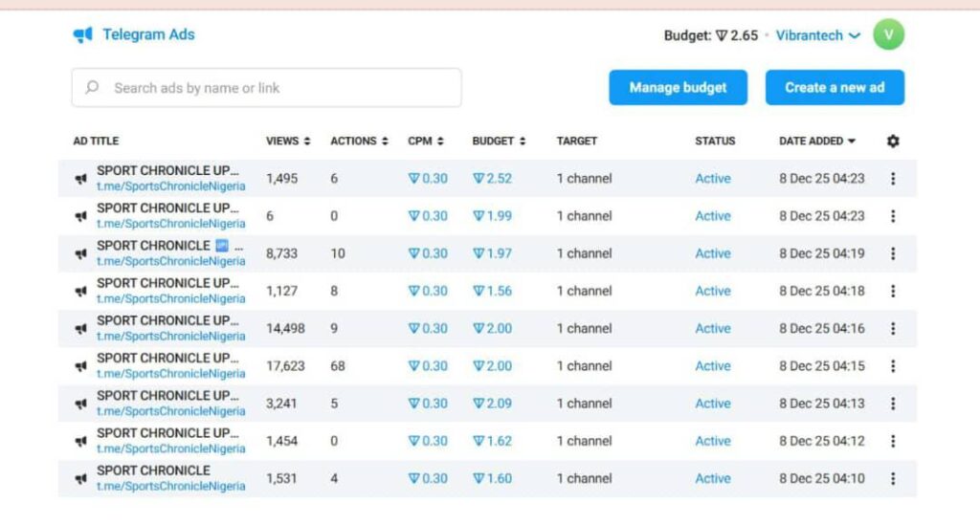Open options menu for 04:16 ad
Viewport: 980px width, 525px height.
point(893,328)
